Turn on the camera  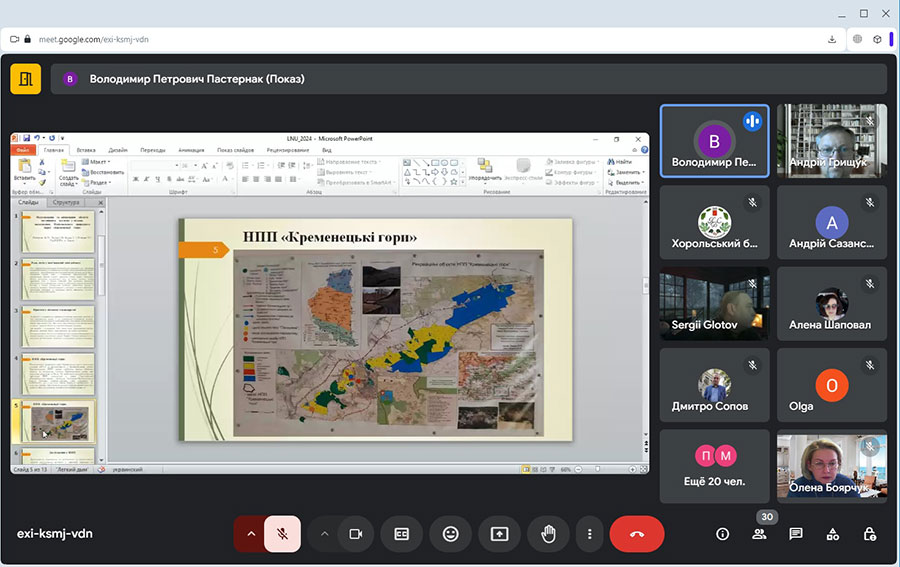(x=354, y=534)
